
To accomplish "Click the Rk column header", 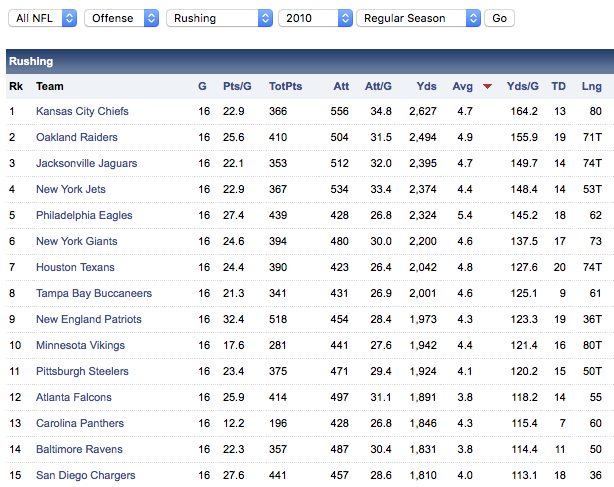I will pos(16,86).
